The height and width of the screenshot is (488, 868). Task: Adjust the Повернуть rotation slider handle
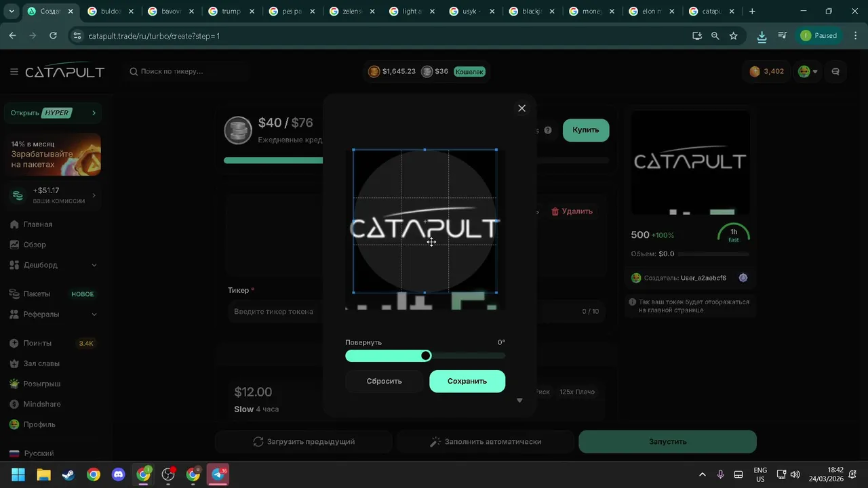click(x=426, y=356)
